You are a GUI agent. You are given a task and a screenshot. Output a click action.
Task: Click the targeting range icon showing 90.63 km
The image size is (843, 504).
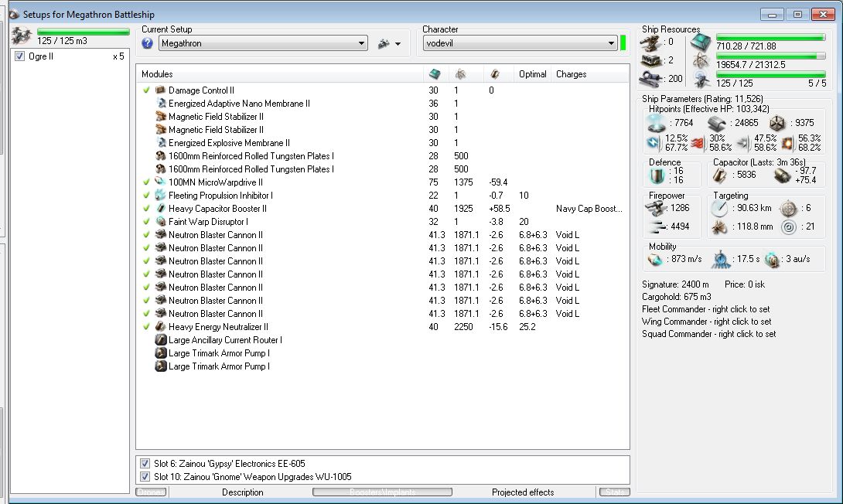click(718, 209)
